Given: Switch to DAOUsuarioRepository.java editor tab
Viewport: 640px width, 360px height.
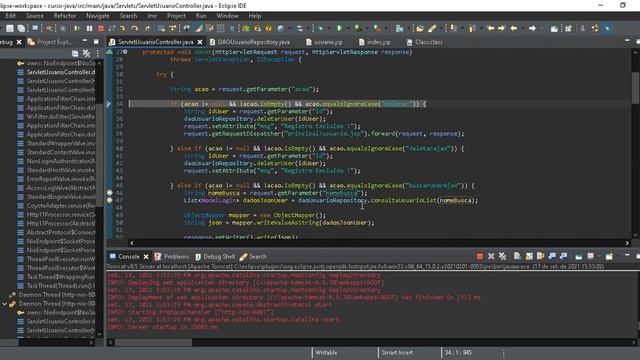Looking at the screenshot, I should coord(250,42).
